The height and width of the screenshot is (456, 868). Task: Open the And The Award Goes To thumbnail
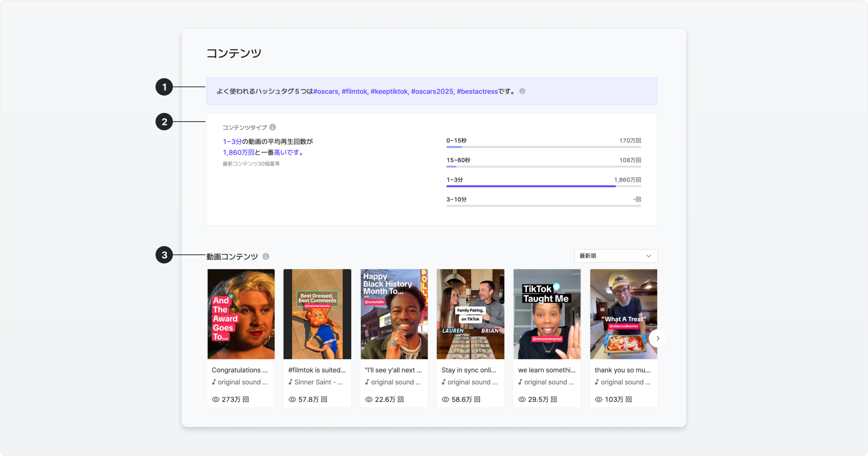point(241,314)
